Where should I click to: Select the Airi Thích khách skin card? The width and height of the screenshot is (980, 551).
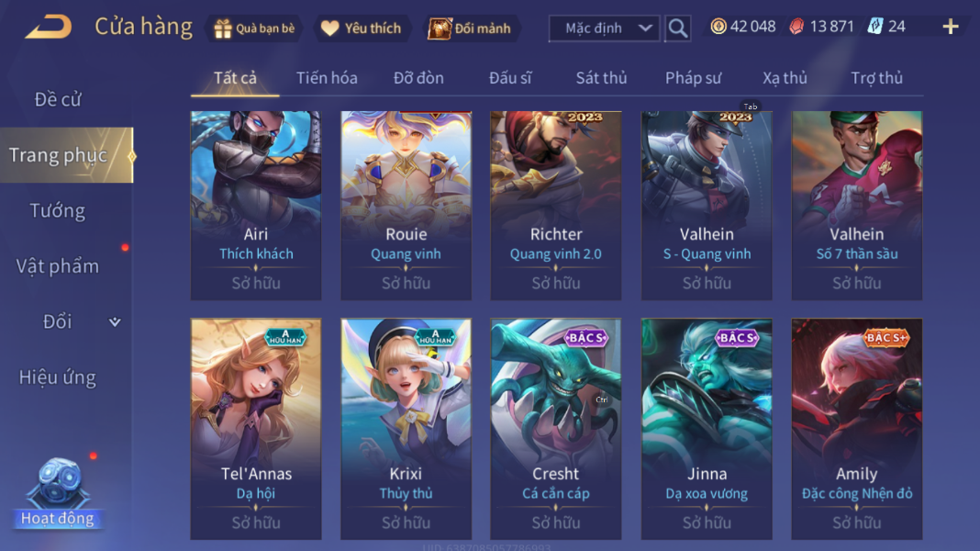point(256,205)
